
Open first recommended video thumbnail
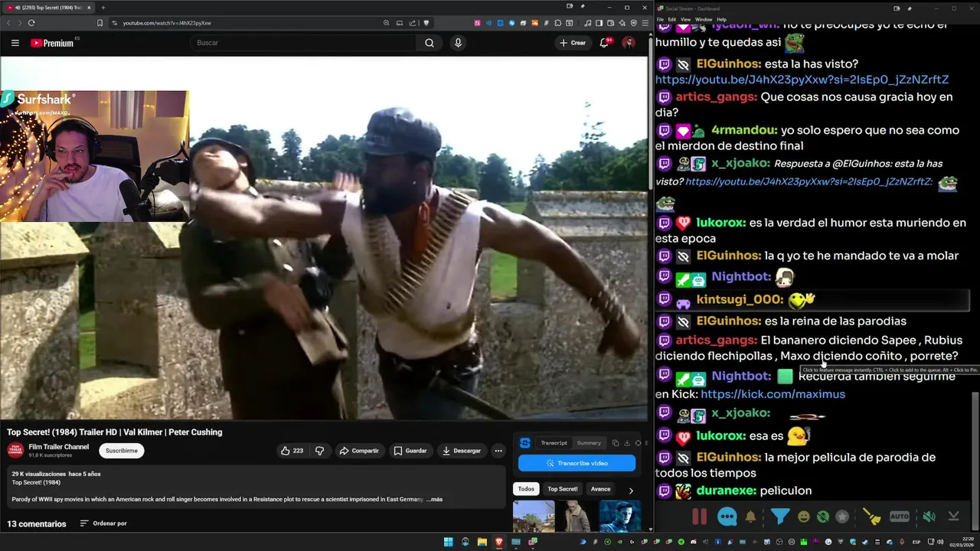click(x=534, y=517)
